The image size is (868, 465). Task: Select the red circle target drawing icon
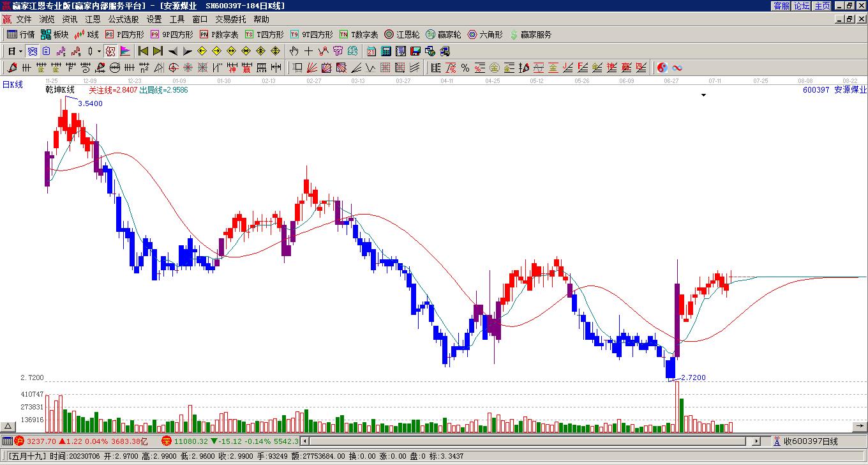173,68
